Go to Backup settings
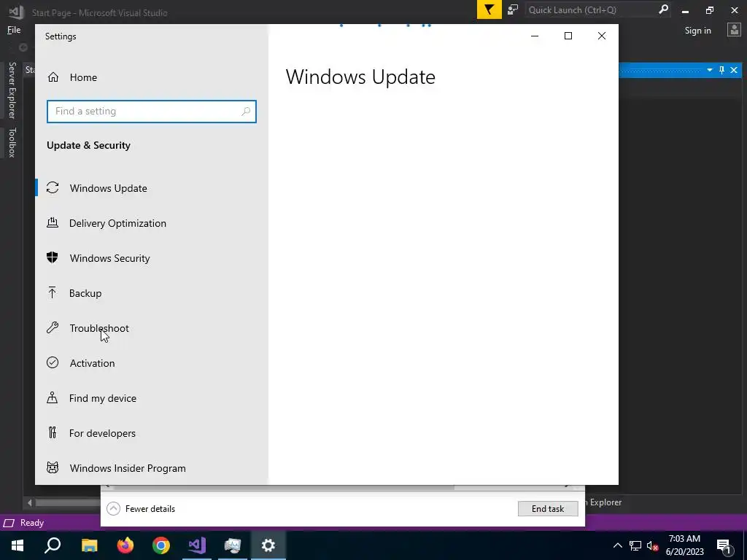Viewport: 747px width, 560px height. pos(85,293)
